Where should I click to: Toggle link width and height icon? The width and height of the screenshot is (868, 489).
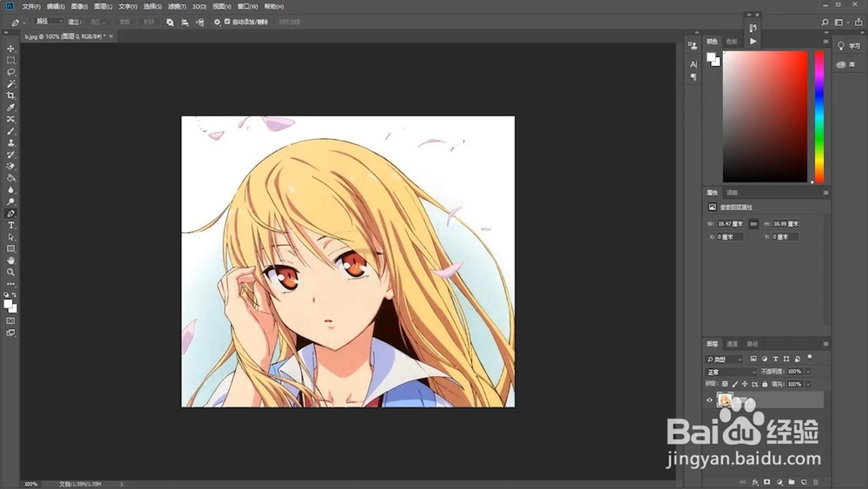pyautogui.click(x=753, y=224)
